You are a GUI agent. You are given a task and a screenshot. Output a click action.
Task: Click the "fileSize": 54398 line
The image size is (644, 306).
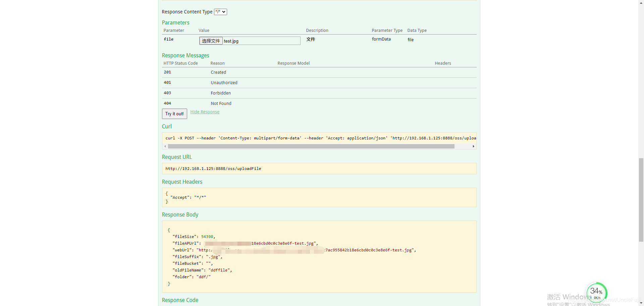194,237
